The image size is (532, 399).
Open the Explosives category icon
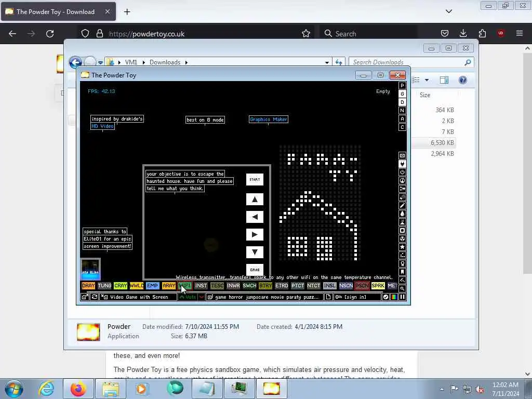(x=402, y=197)
